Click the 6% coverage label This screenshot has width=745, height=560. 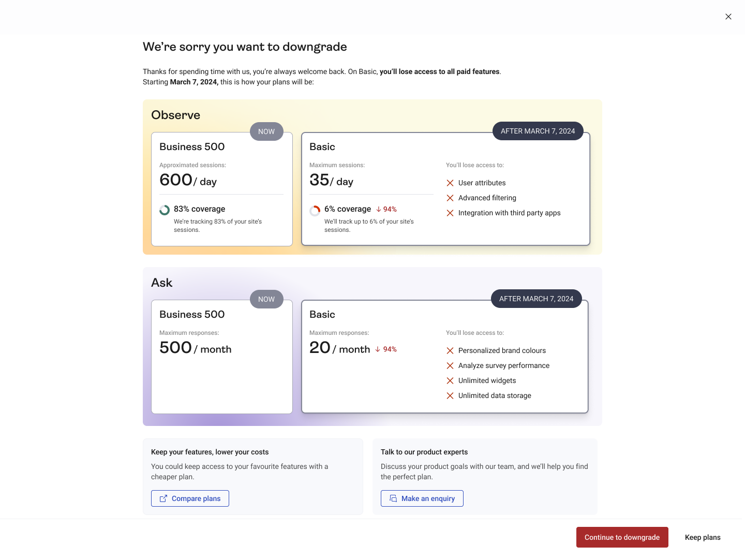pos(348,209)
